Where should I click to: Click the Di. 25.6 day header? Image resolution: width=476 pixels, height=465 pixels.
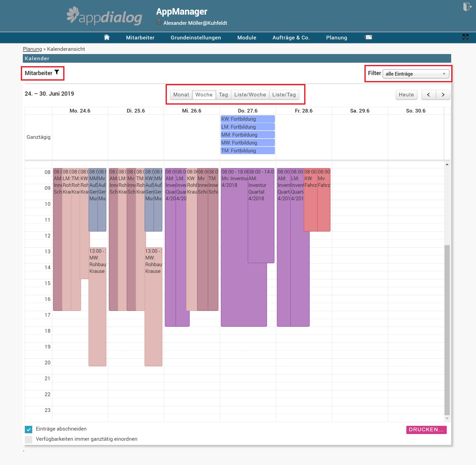point(136,111)
